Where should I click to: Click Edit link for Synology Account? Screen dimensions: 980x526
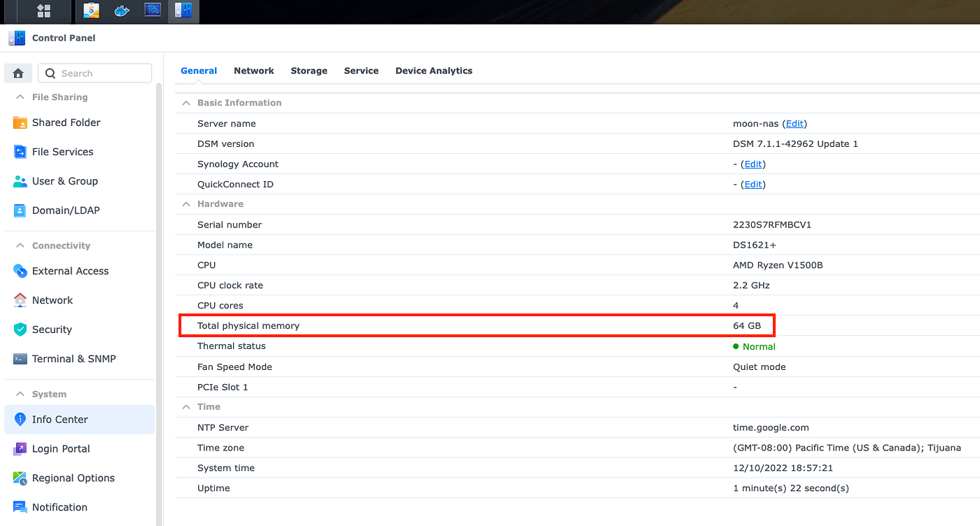tap(753, 164)
